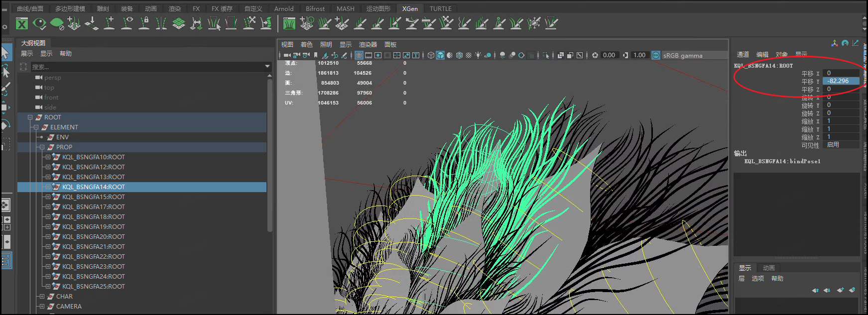The height and width of the screenshot is (315, 868).
Task: Select KQL_BSNGFA20:ROOT in the outliner
Action: pyautogui.click(x=94, y=237)
